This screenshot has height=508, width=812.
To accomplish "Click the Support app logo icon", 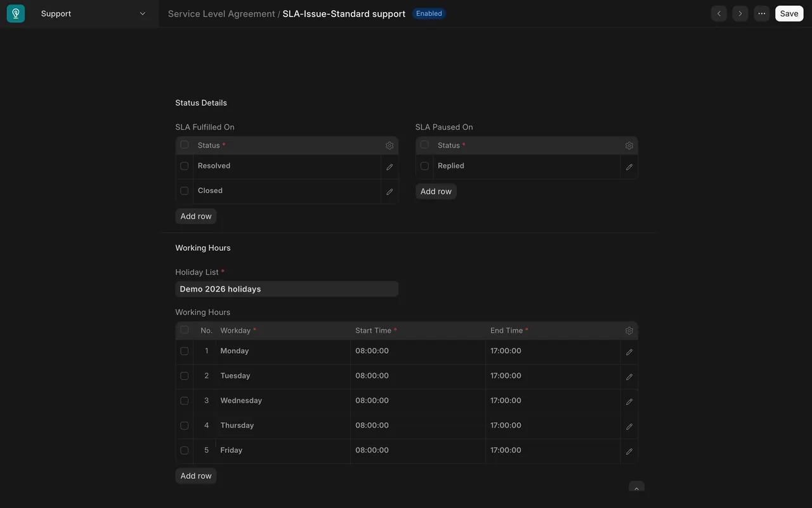I will click(x=16, y=13).
